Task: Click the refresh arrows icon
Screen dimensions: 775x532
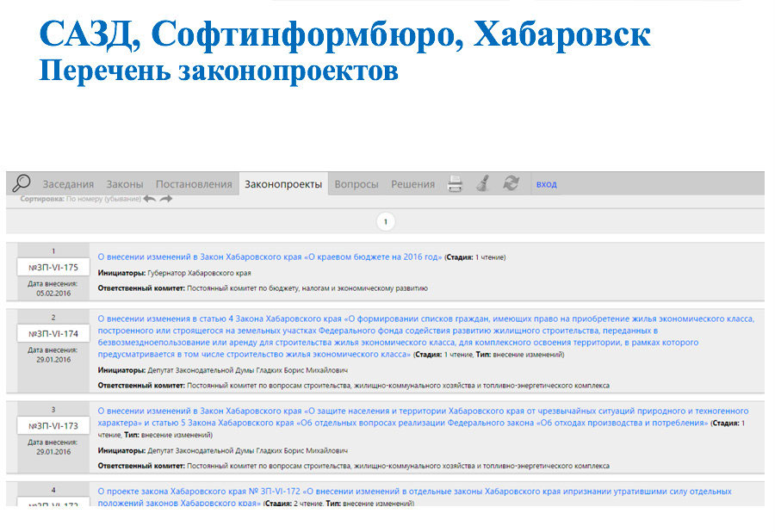Action: tap(512, 183)
